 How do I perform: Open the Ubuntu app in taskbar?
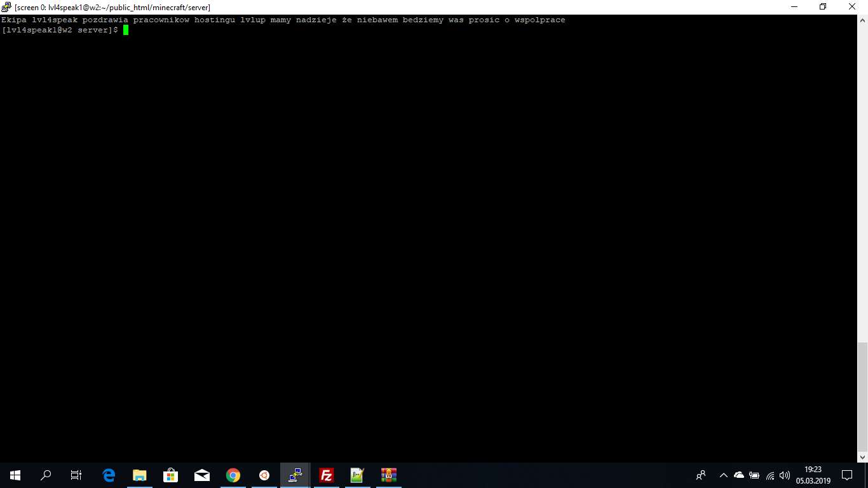click(264, 475)
